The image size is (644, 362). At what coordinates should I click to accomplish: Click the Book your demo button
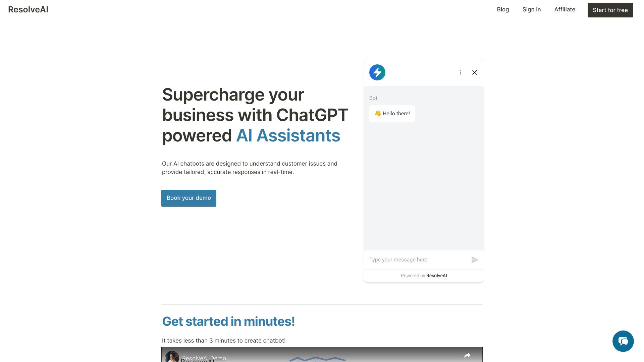click(189, 198)
